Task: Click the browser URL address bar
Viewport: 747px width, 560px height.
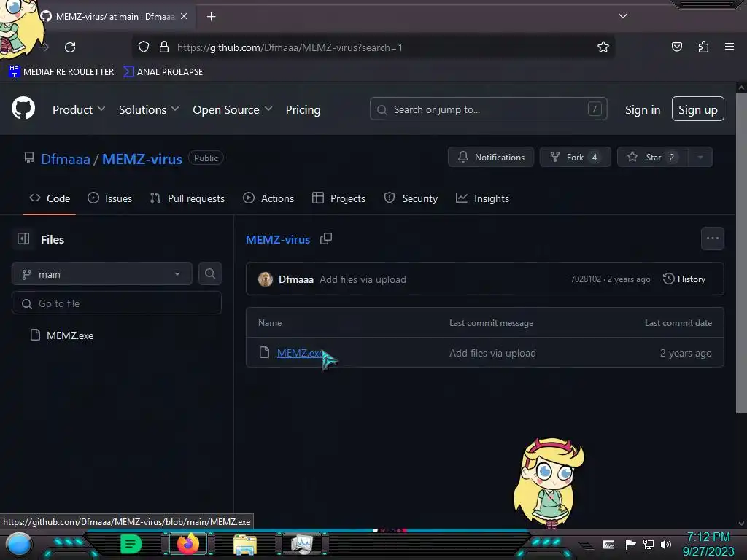Action: click(373, 47)
